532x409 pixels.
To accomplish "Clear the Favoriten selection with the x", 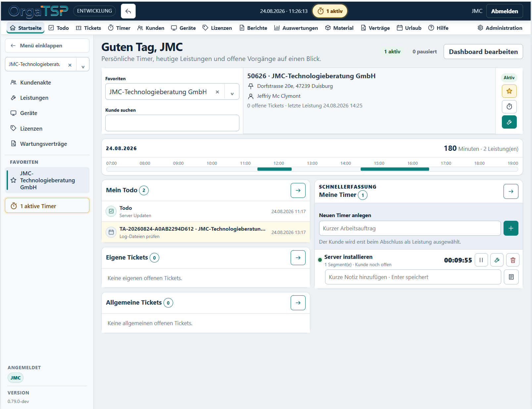I will (217, 92).
